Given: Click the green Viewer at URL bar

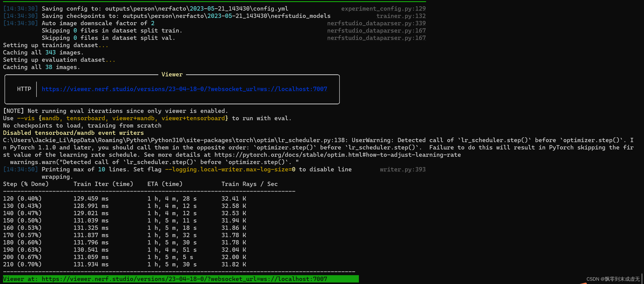Looking at the screenshot, I should coord(181,279).
